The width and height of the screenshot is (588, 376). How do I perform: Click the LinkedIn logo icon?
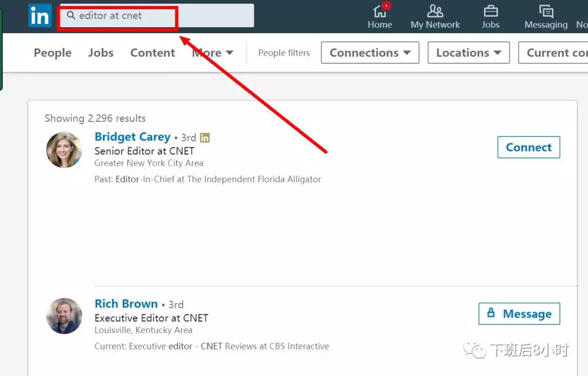click(x=40, y=15)
